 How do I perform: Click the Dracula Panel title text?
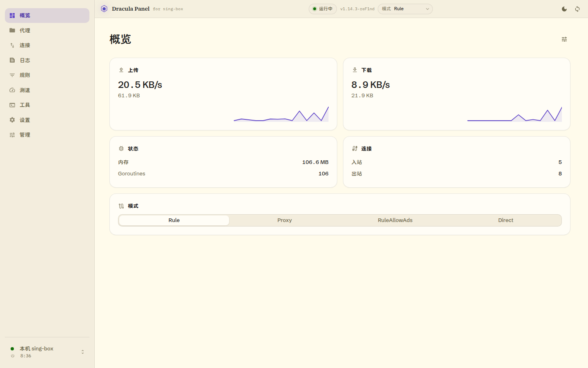coord(131,9)
